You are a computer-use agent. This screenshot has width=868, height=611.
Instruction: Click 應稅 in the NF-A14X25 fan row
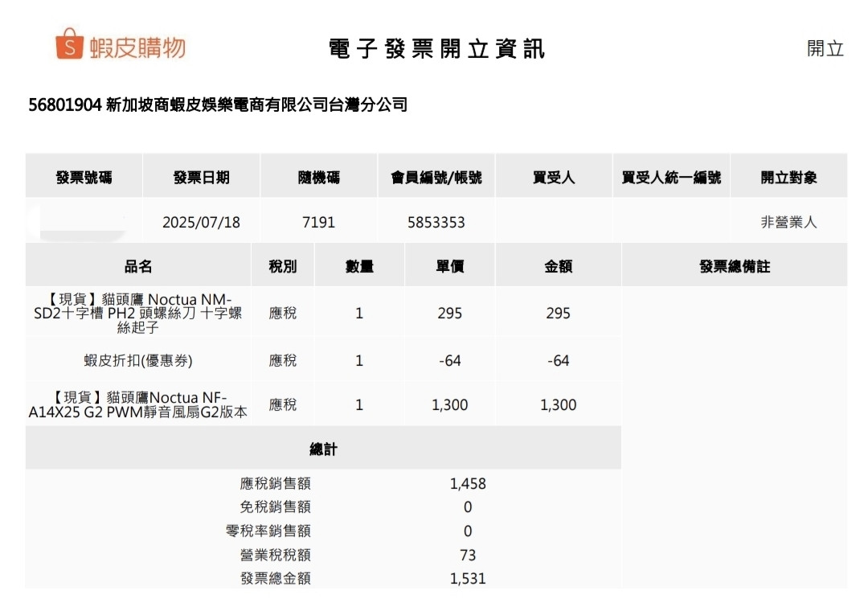283,405
